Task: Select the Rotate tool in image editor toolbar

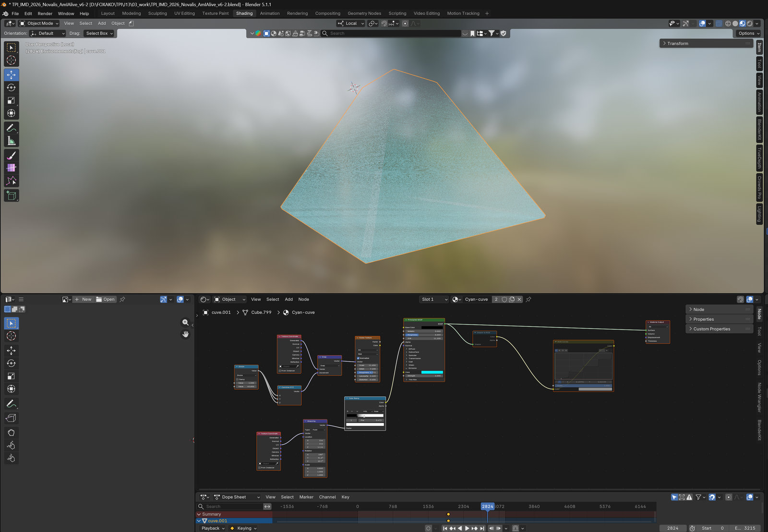Action: pos(12,363)
